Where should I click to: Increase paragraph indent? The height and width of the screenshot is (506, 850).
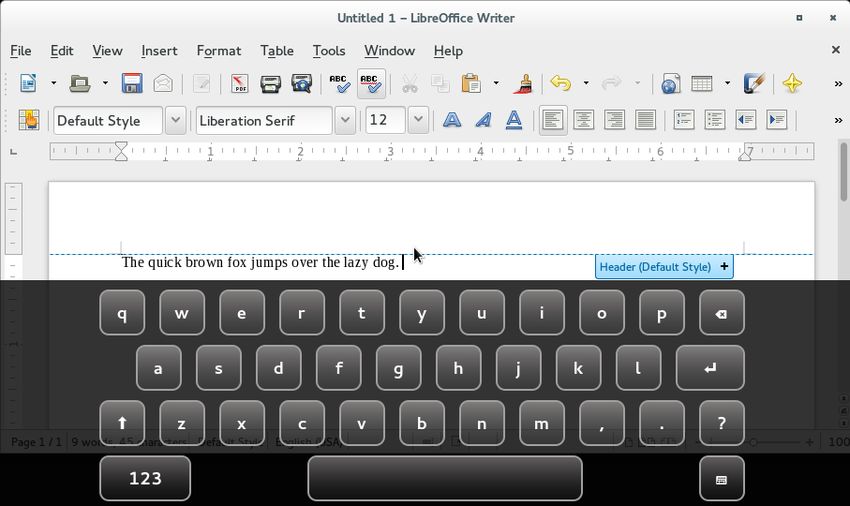(777, 120)
